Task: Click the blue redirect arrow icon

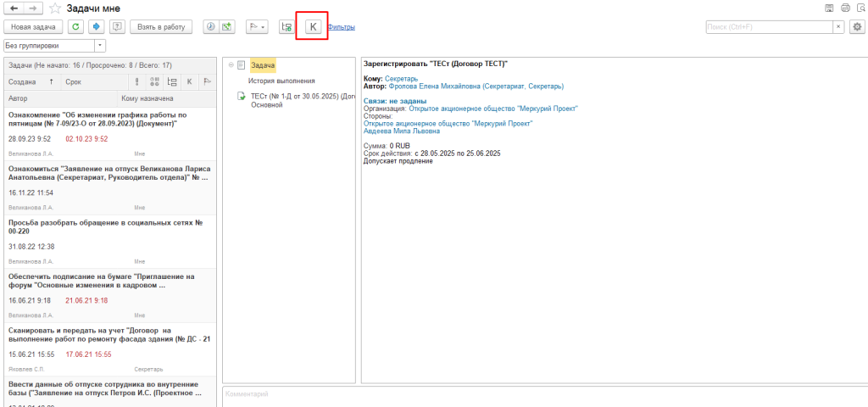Action: (x=96, y=27)
